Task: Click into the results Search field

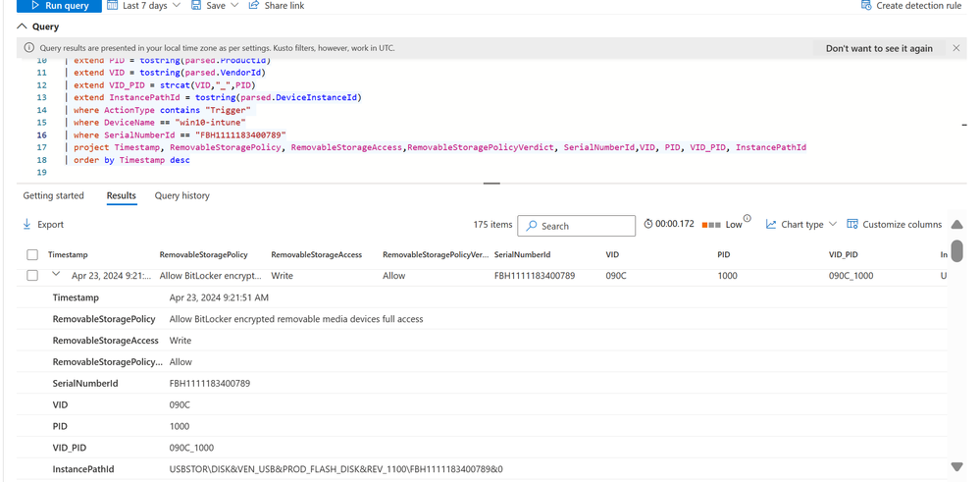Action: [x=576, y=226]
